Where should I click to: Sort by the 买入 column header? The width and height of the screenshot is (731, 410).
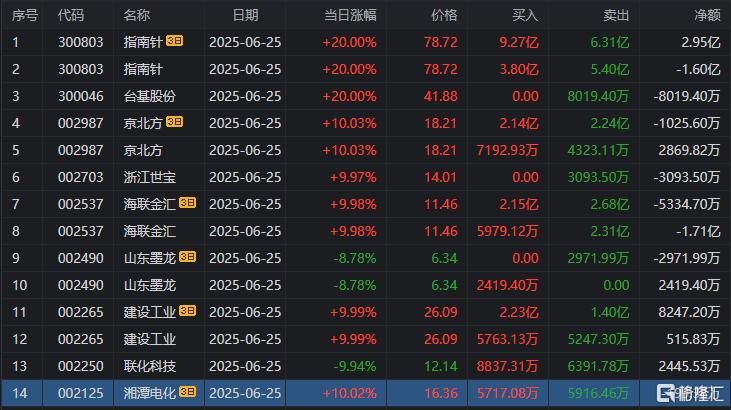point(525,15)
